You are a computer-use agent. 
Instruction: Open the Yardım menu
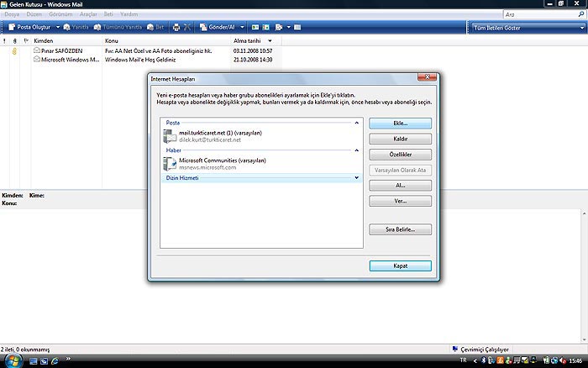coord(129,14)
